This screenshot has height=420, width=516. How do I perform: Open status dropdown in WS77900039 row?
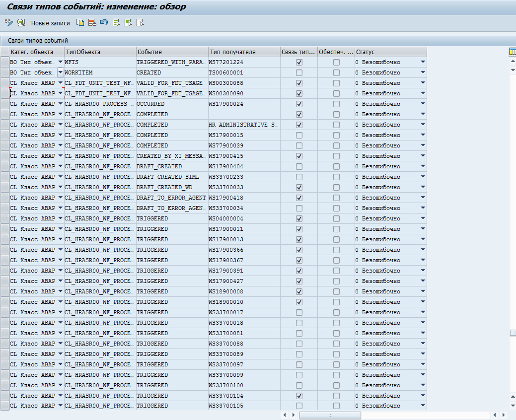pos(423,145)
